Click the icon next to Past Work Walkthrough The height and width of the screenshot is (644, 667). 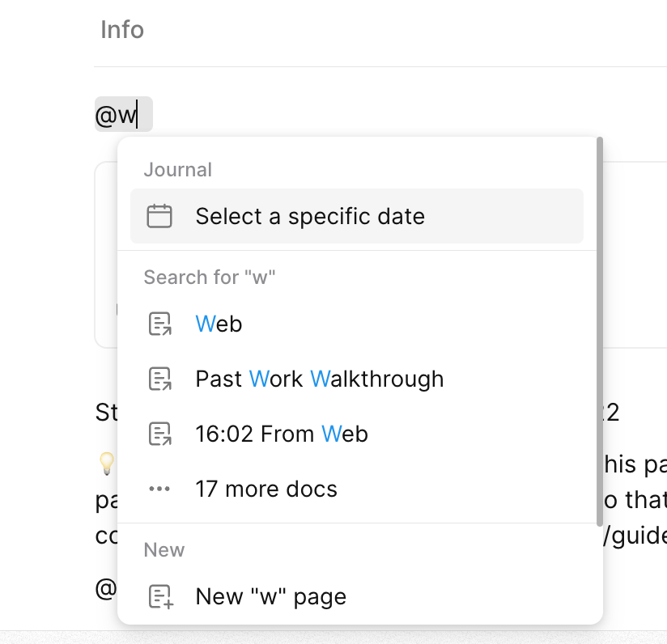(159, 379)
